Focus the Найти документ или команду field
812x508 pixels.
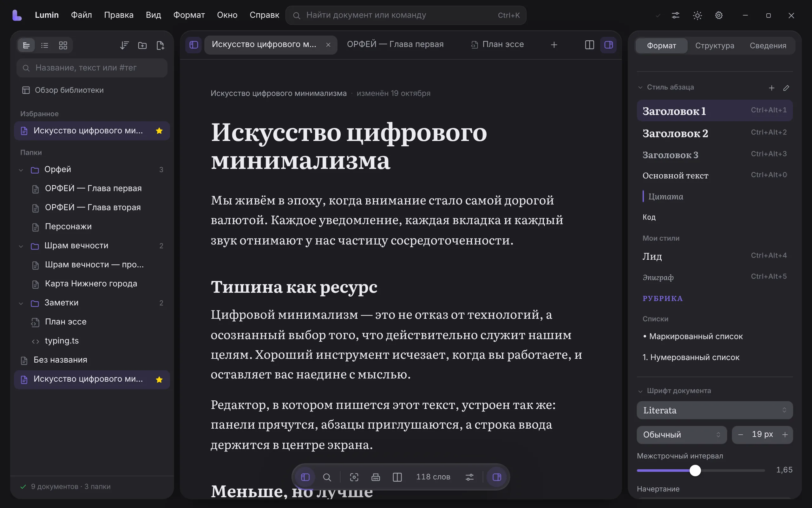tap(406, 15)
